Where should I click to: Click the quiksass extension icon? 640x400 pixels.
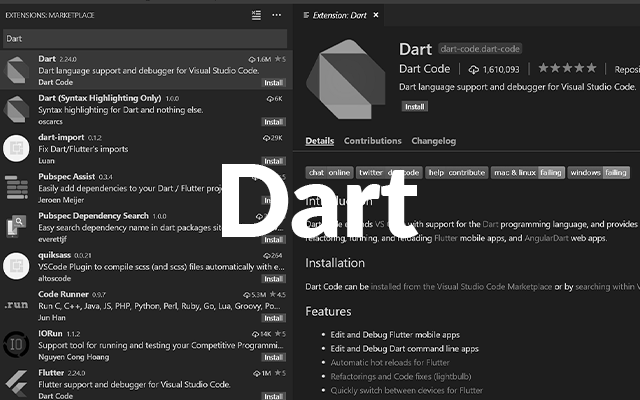pyautogui.click(x=16, y=266)
